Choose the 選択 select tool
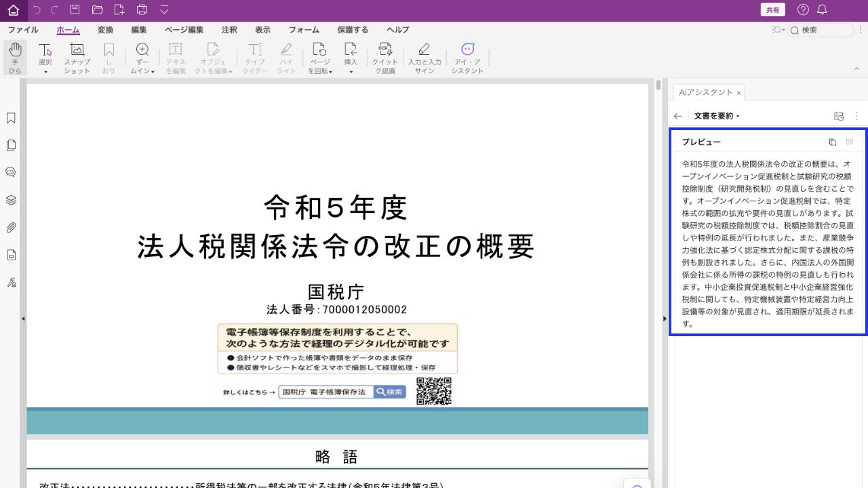This screenshot has width=868, height=488. tap(45, 58)
